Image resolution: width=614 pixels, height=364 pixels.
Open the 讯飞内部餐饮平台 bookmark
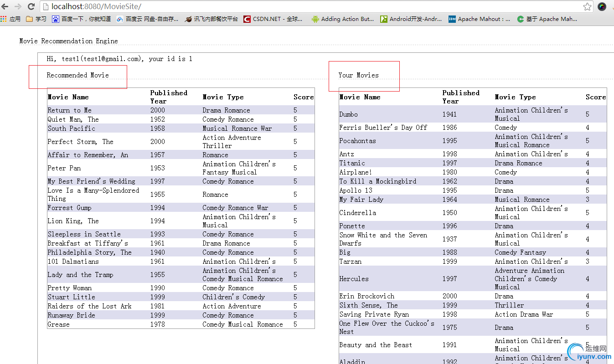click(212, 19)
